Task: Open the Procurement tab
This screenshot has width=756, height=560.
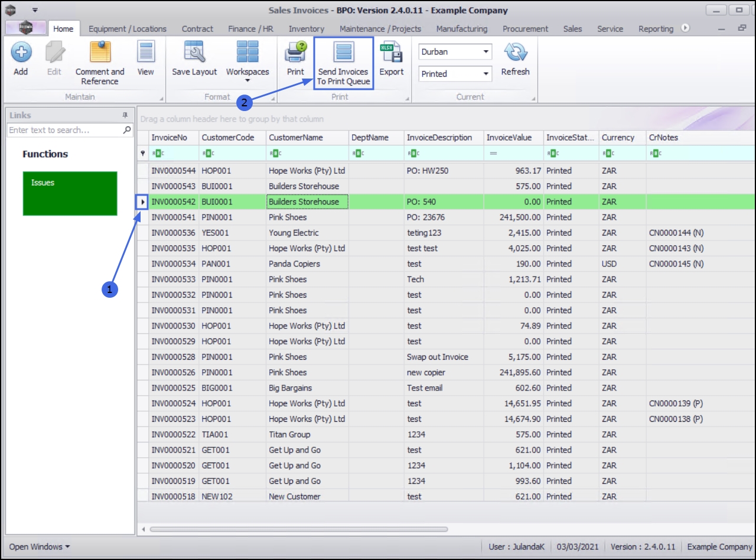Action: (x=525, y=28)
